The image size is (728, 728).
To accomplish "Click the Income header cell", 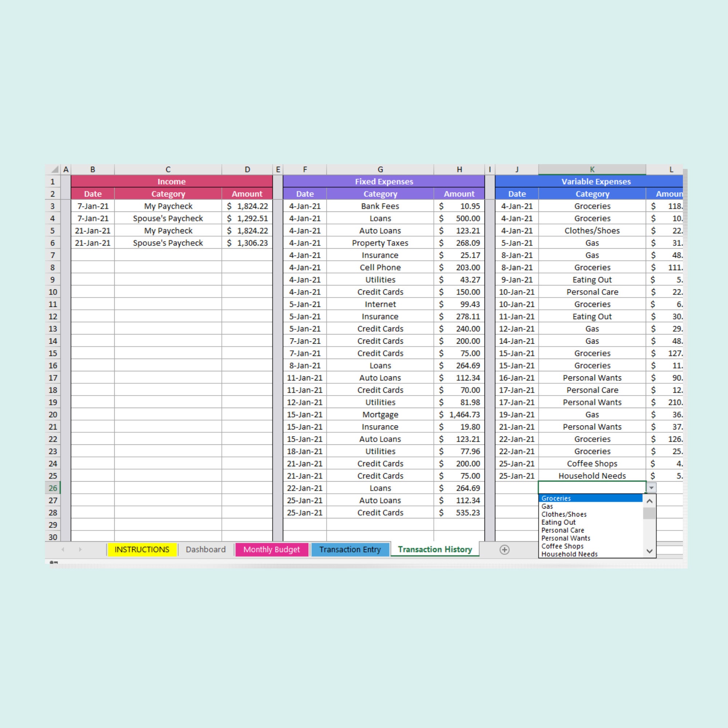I will coord(171,182).
